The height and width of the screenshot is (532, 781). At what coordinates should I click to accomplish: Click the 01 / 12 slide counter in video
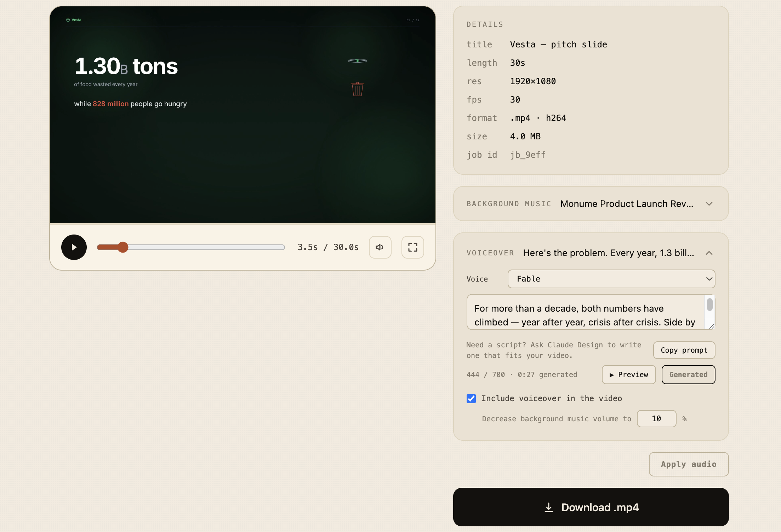click(x=413, y=20)
